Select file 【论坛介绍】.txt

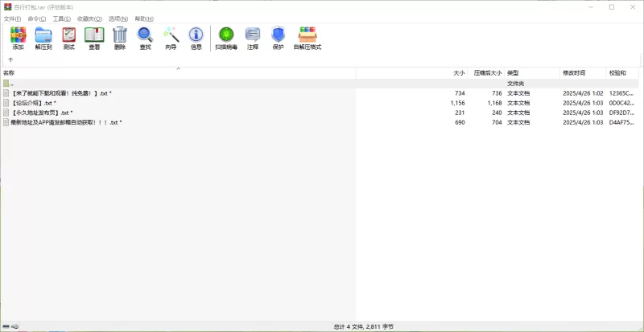(x=33, y=103)
